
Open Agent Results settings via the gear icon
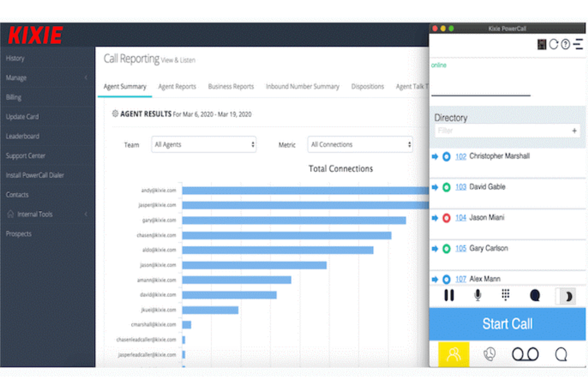coord(114,114)
